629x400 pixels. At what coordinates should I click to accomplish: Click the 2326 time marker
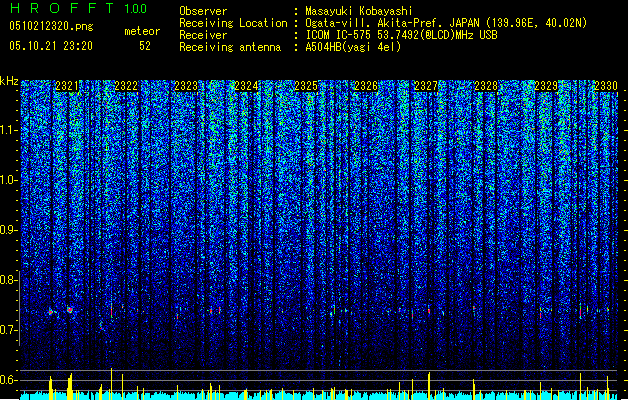tap(366, 86)
